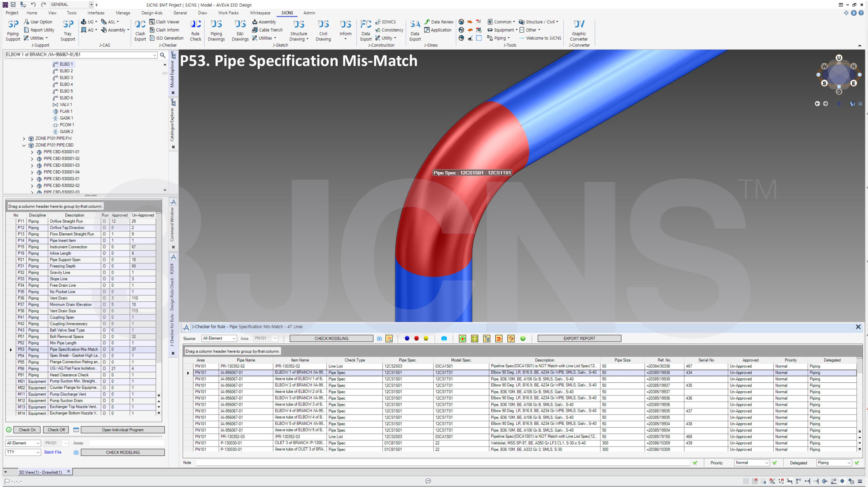Select the P51 Bolt Removal Space rule row
Screen dimensions: 868x488
(81, 336)
